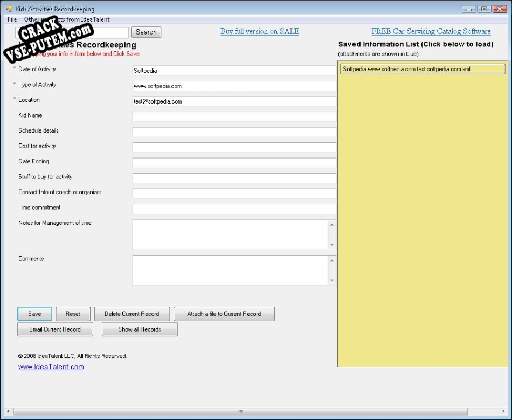Click down arrow in Notes scrollbar

point(332,245)
